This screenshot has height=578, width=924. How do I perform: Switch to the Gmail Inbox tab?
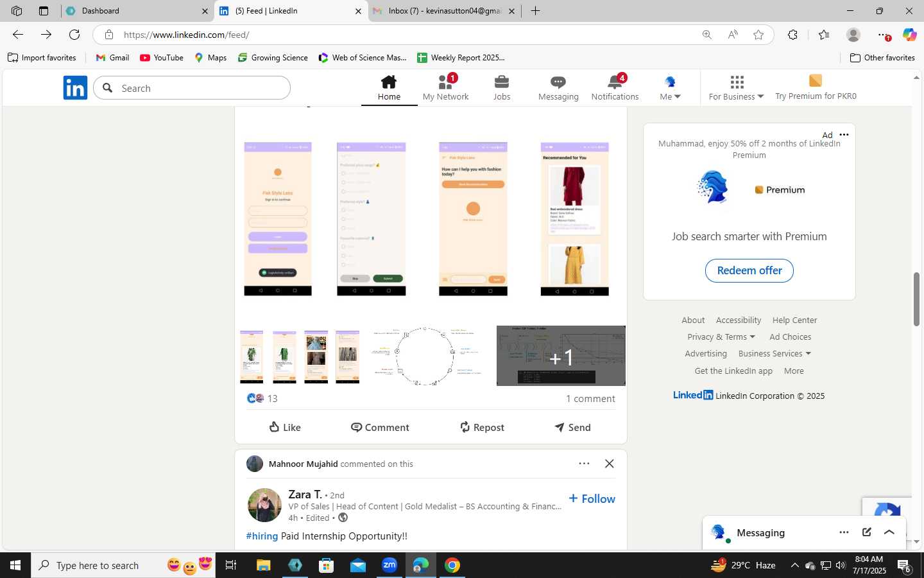coord(444,11)
